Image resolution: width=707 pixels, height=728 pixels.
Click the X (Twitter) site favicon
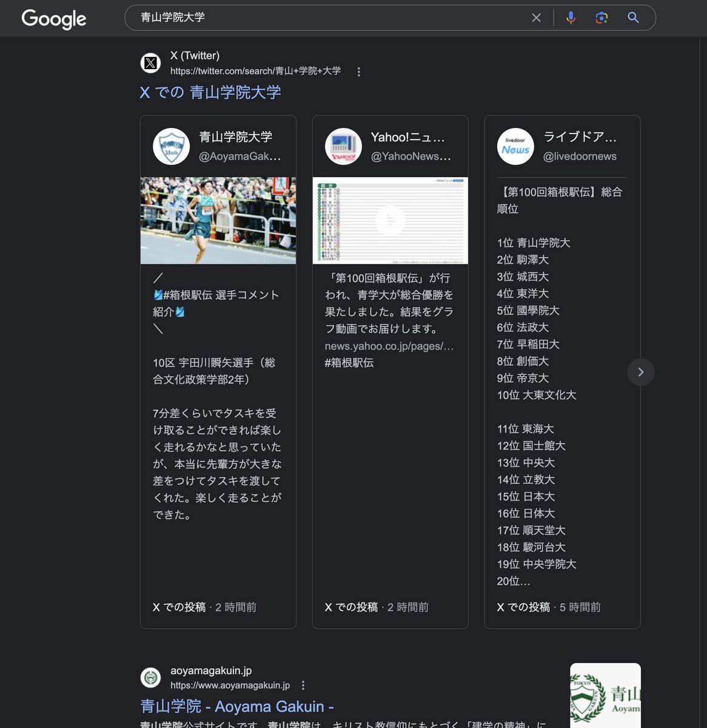click(151, 63)
